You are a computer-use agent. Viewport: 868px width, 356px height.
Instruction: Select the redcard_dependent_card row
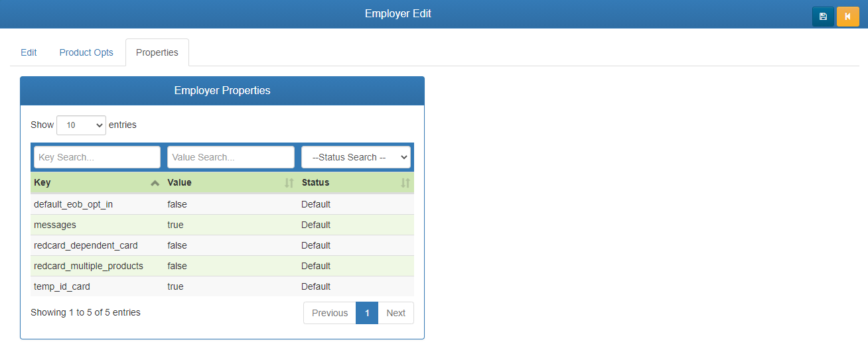86,245
